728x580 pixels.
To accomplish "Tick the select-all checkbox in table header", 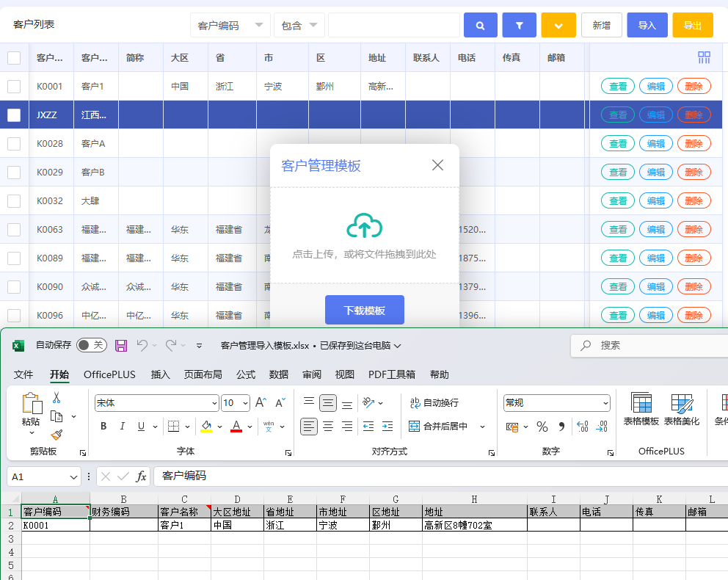I will 14,58.
